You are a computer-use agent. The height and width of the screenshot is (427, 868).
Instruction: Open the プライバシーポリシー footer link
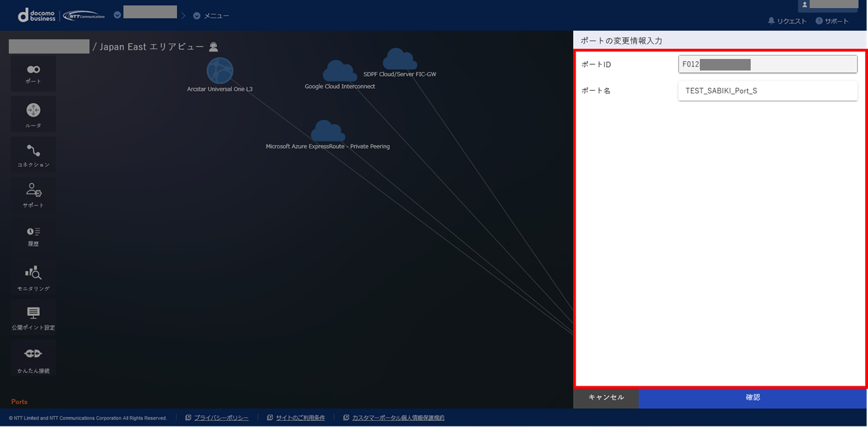(220, 418)
